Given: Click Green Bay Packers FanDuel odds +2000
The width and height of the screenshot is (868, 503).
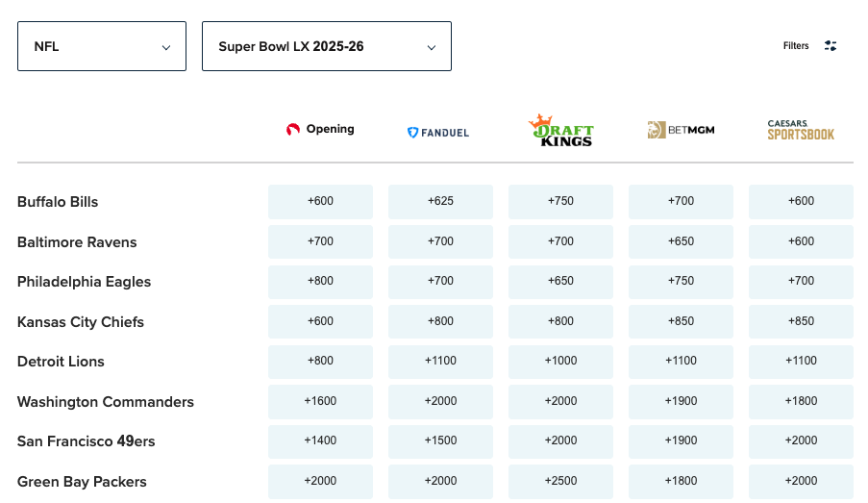Looking at the screenshot, I should pyautogui.click(x=440, y=482).
